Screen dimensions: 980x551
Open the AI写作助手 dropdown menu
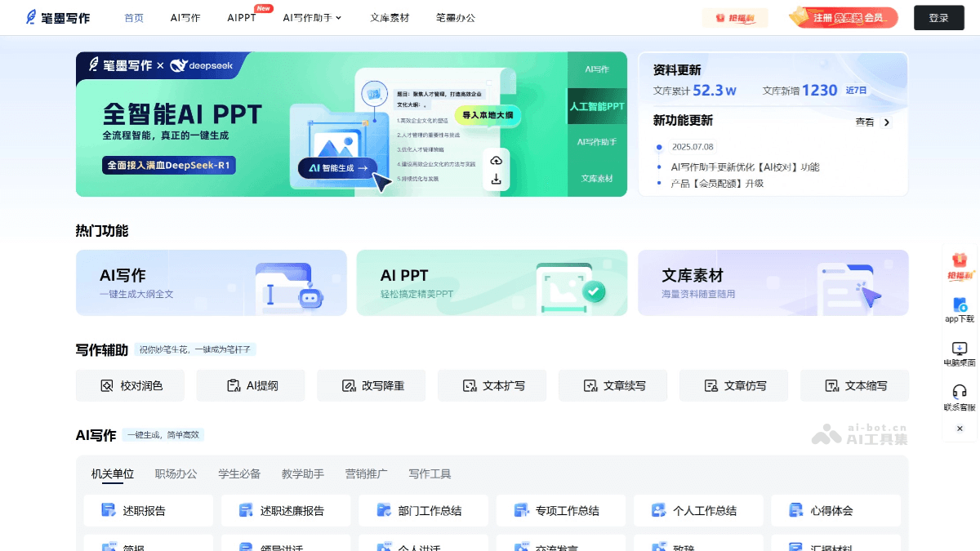click(x=311, y=17)
